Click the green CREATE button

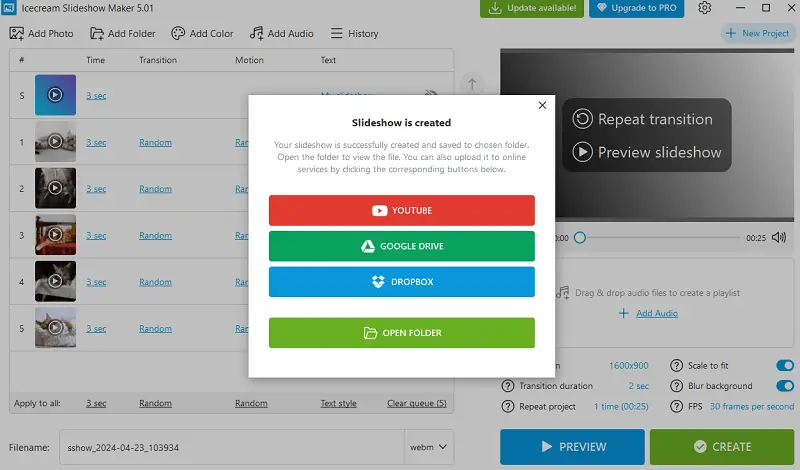coord(722,447)
